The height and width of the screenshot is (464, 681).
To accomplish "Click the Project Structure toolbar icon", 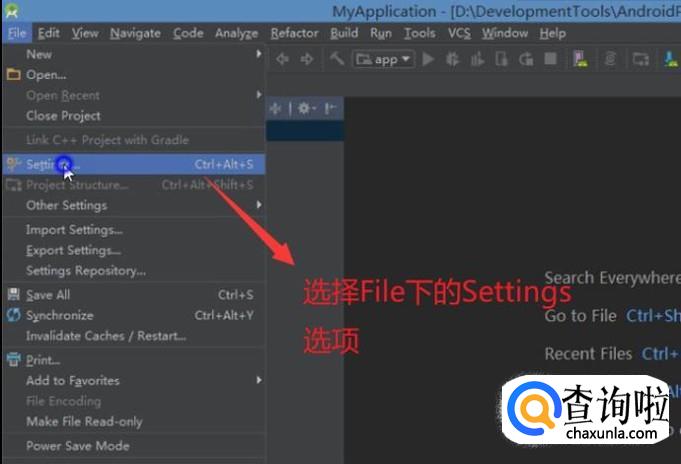I will click(641, 59).
